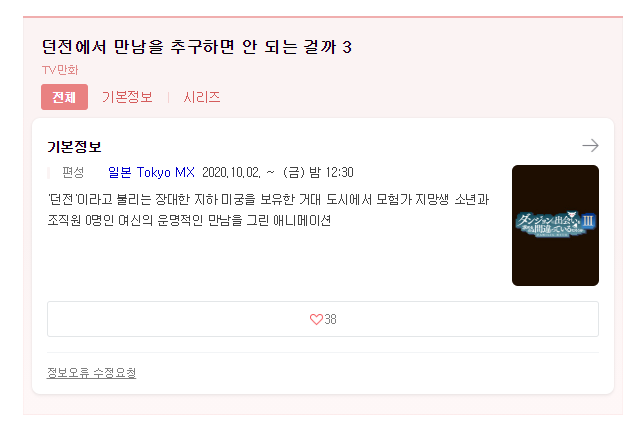The width and height of the screenshot is (642, 432).
Task: Click the title 던전에서 만남을 추구하면 안 되는 걸까 3
Action: point(197,47)
